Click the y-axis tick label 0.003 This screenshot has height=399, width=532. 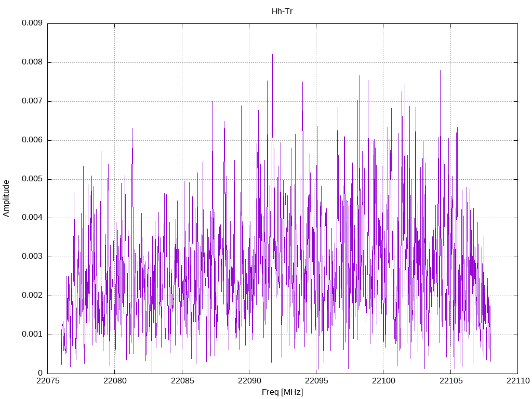(32, 257)
